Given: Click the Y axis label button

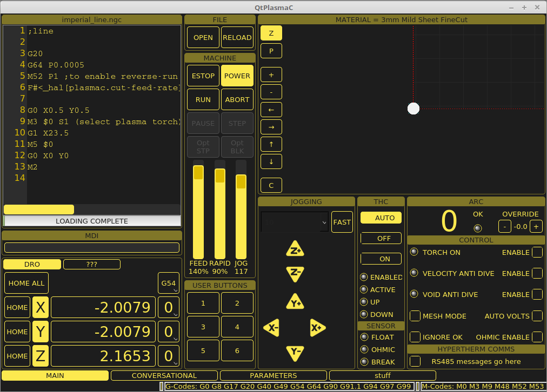Looking at the screenshot, I should 41,332.
